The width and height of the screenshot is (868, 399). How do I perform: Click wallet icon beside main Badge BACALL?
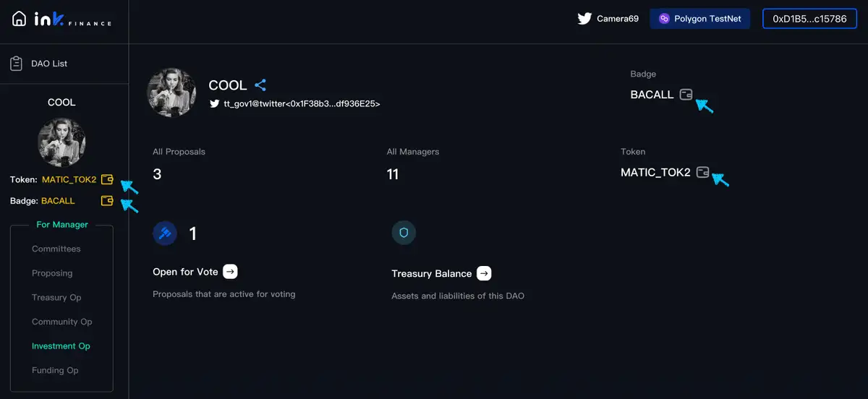point(686,95)
